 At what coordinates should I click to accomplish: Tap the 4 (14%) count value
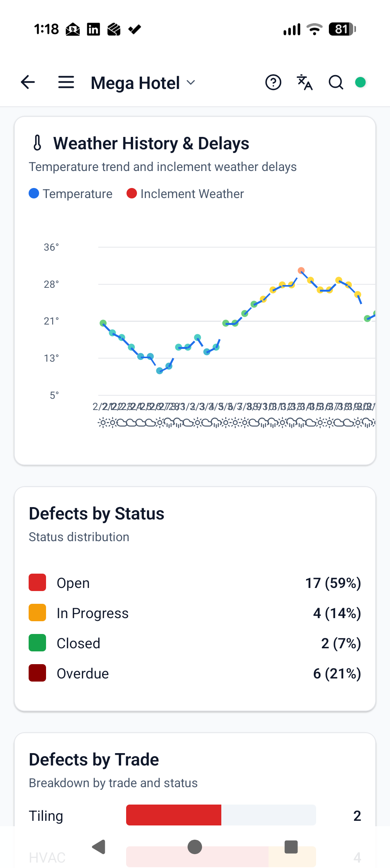point(337,613)
